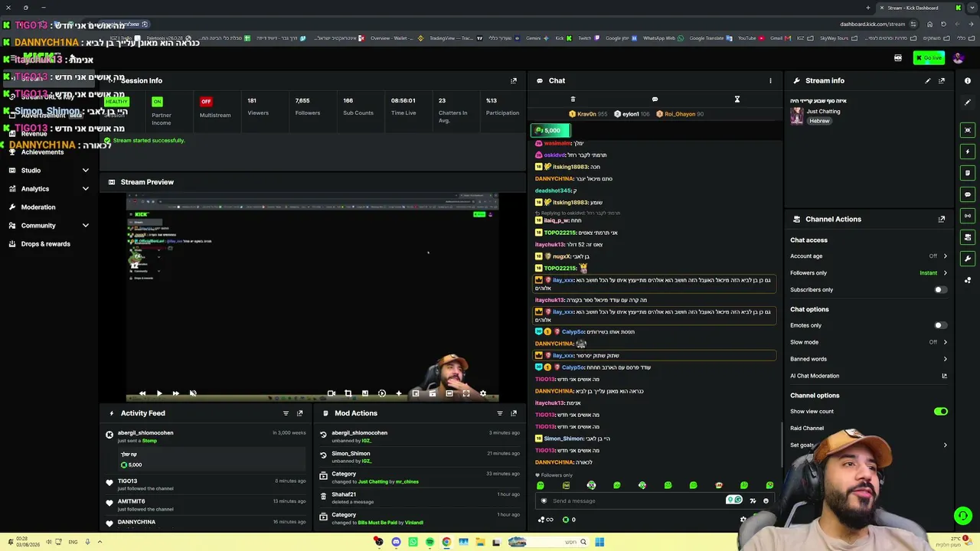Open the Just Chatting category thumbnail

click(797, 115)
